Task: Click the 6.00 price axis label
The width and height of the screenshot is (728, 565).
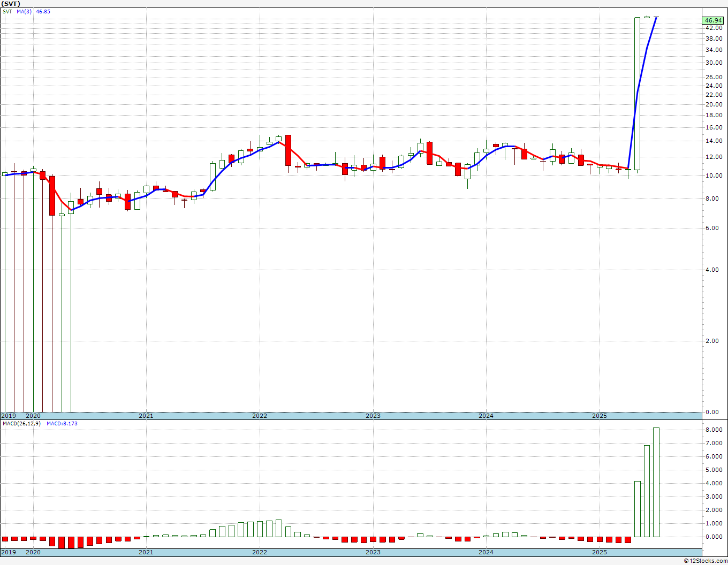Action: click(x=712, y=228)
